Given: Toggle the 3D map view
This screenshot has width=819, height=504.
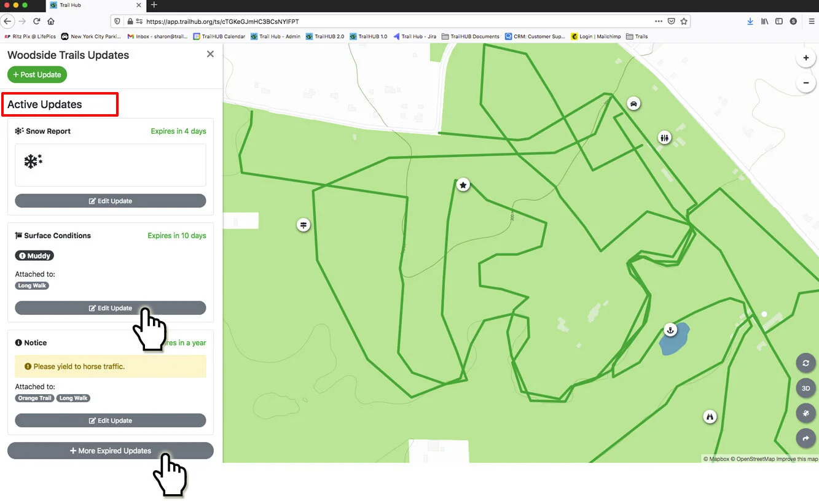Looking at the screenshot, I should coord(805,389).
